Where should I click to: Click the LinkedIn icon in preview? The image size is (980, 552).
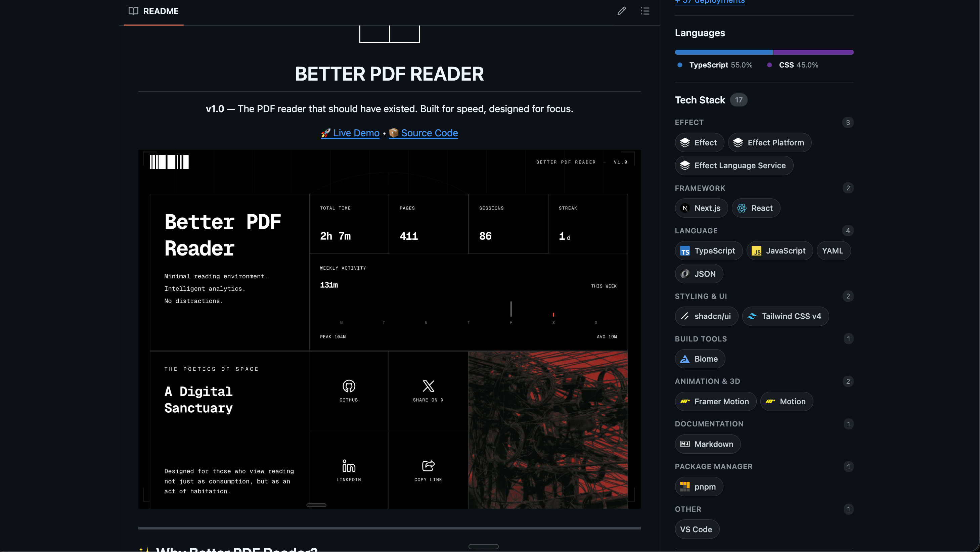click(349, 466)
